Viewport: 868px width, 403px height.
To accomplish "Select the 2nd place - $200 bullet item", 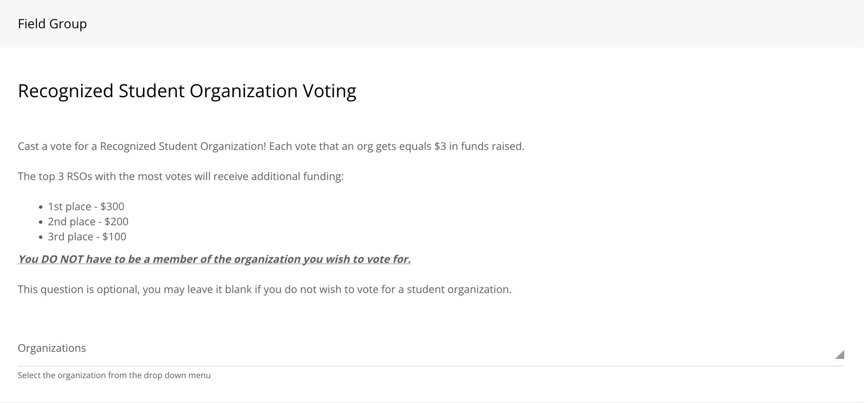I will 88,221.
